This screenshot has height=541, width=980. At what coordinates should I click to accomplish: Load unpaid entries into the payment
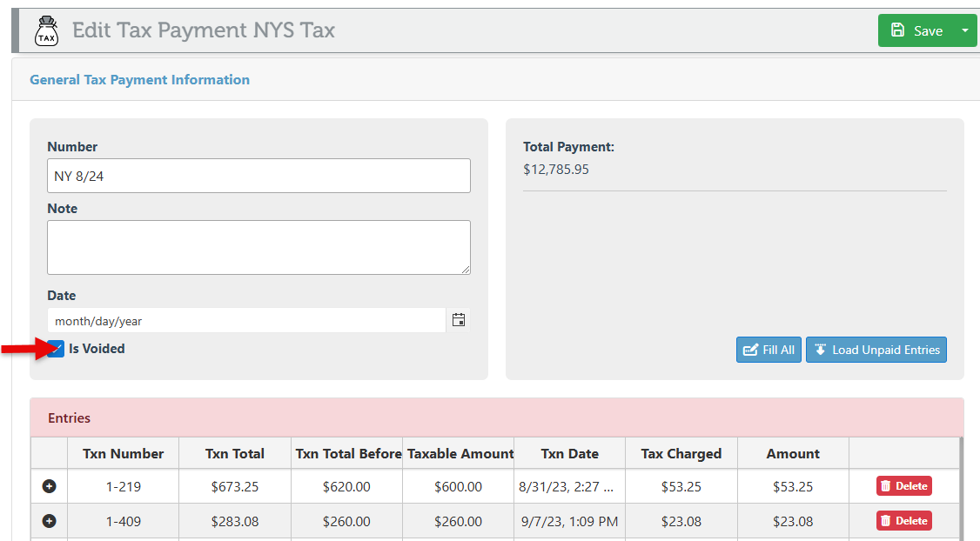(x=876, y=350)
